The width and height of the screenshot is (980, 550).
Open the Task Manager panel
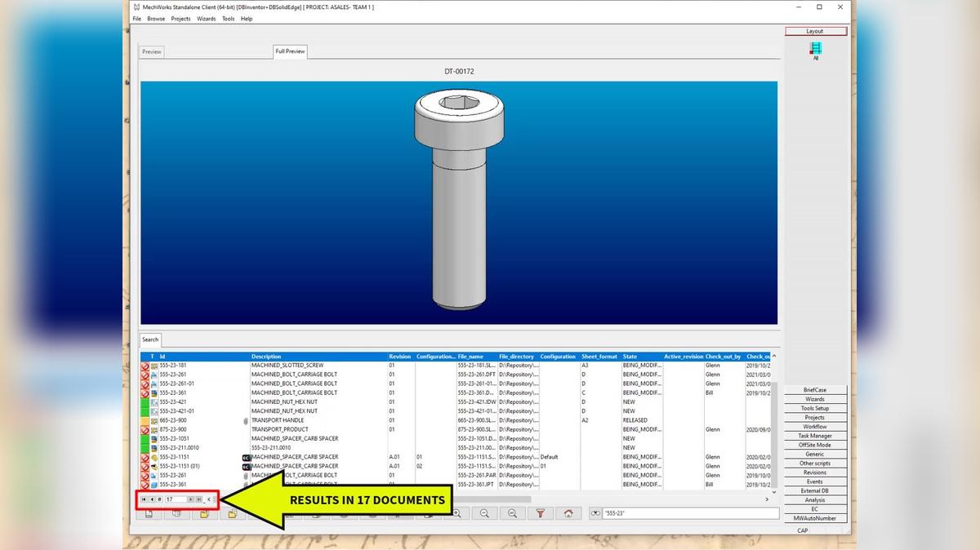tap(815, 436)
